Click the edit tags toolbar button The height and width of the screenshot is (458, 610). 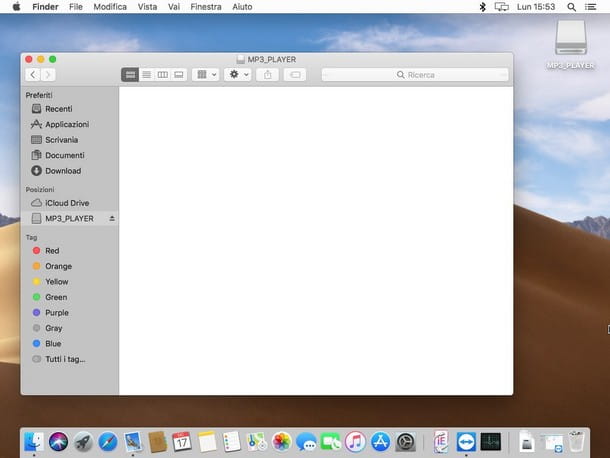click(x=295, y=75)
